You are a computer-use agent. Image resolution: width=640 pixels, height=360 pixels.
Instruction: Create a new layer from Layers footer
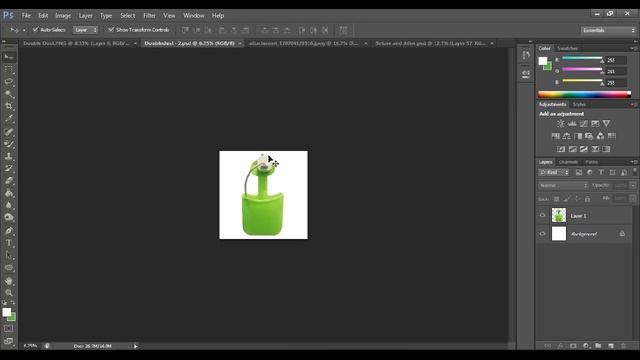click(611, 346)
